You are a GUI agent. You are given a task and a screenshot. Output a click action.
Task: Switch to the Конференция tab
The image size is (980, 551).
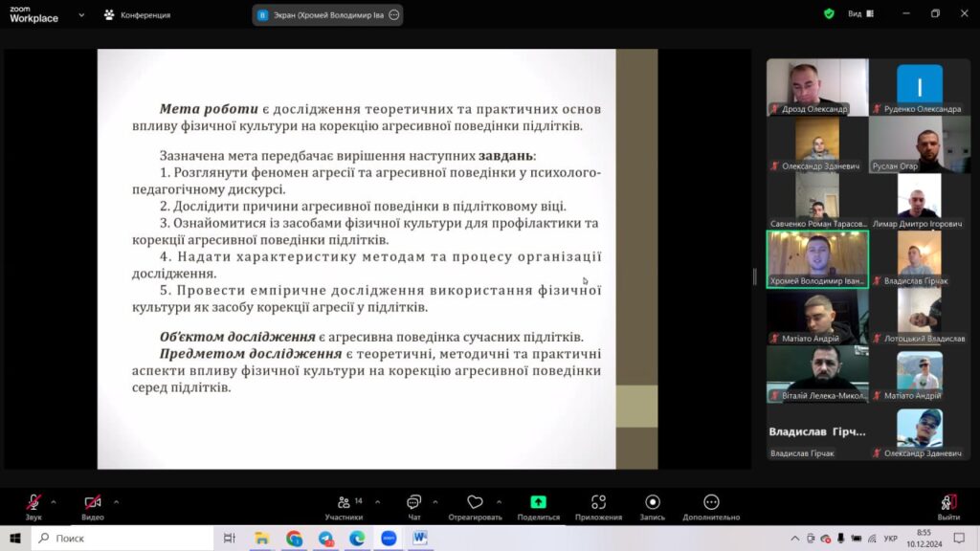(x=138, y=15)
